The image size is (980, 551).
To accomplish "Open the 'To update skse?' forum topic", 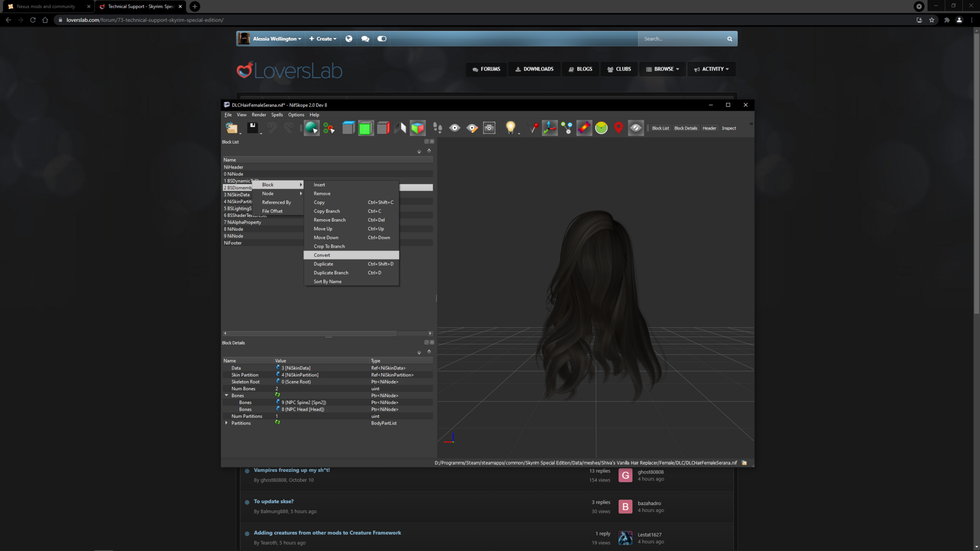I will tap(274, 502).
